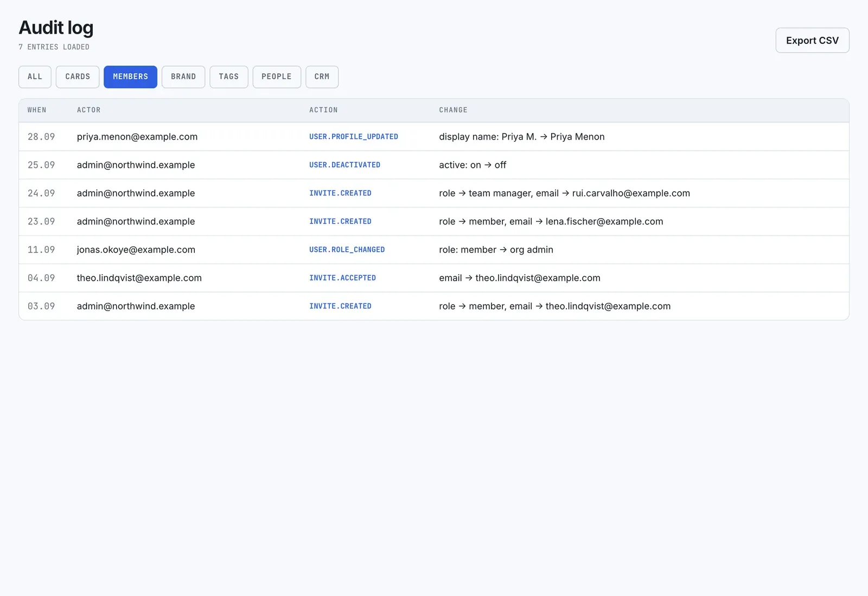Click the USER.ROLE_CHANGED action

(347, 250)
